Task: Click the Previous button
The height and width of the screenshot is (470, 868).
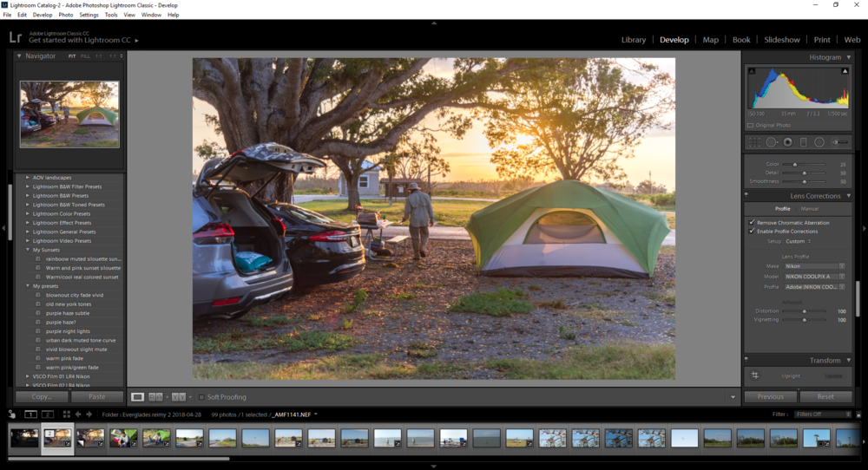Action: (770, 396)
